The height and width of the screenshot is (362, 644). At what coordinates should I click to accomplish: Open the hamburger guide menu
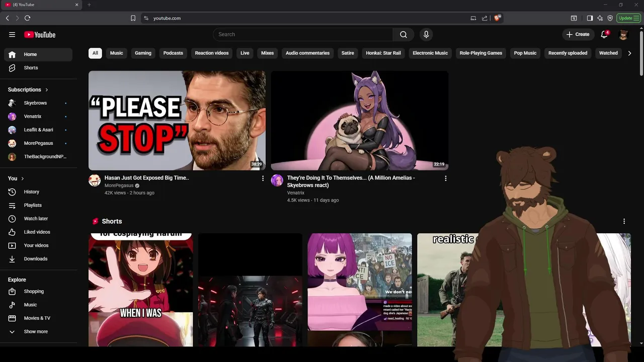[12, 35]
